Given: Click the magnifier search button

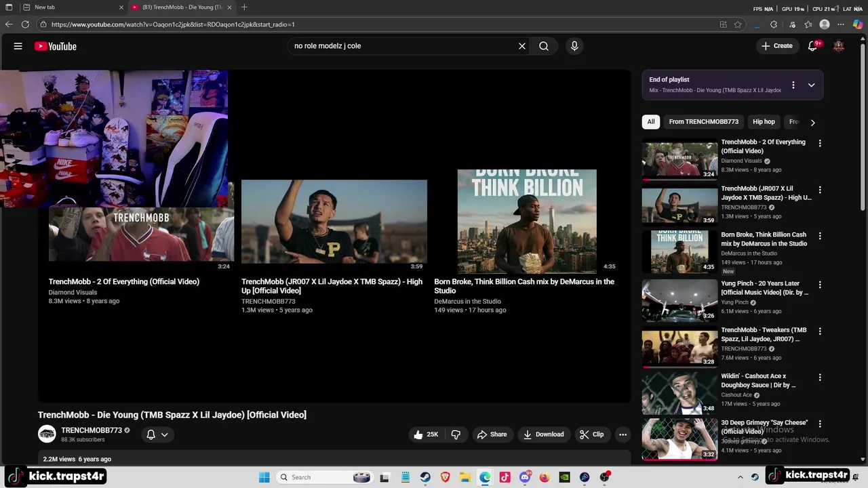Looking at the screenshot, I should click(x=544, y=46).
